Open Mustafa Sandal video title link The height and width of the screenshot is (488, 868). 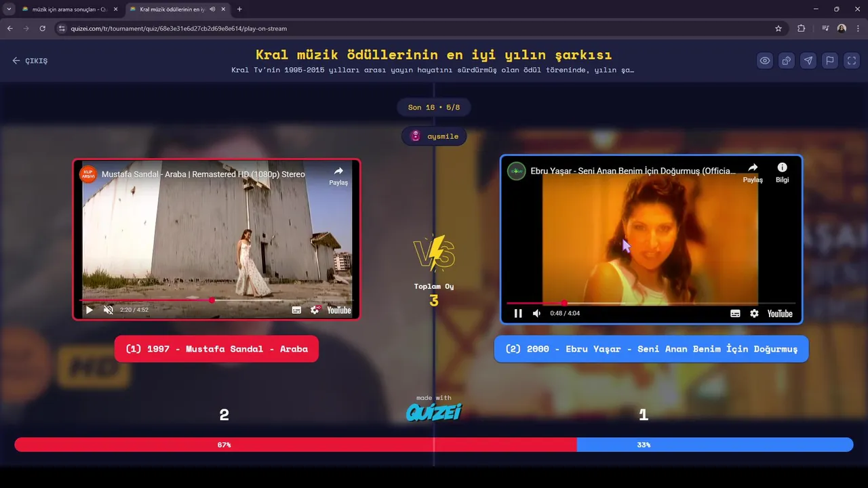point(203,174)
